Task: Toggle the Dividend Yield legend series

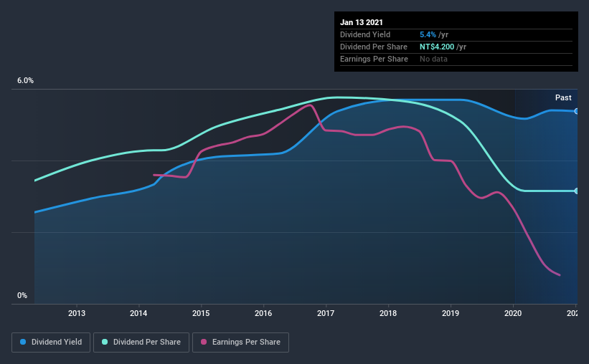Action: coord(51,343)
